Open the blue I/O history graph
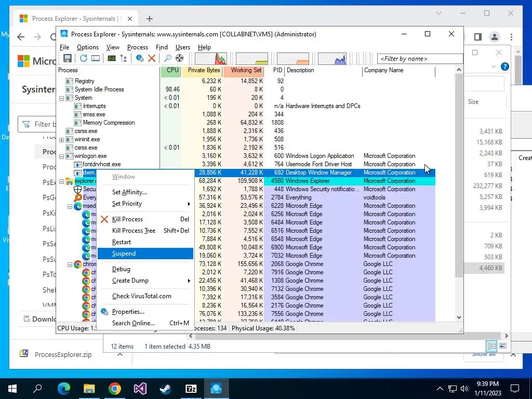This screenshot has width=532, height=399. (332, 59)
